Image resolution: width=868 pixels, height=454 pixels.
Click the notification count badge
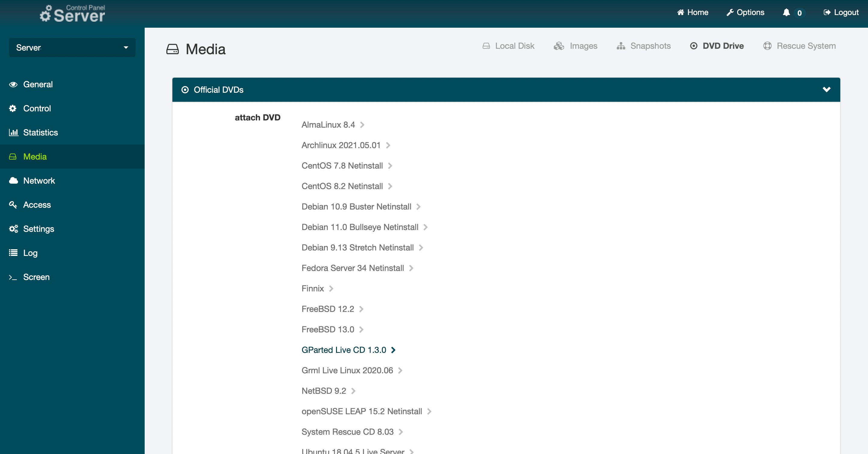pos(799,13)
